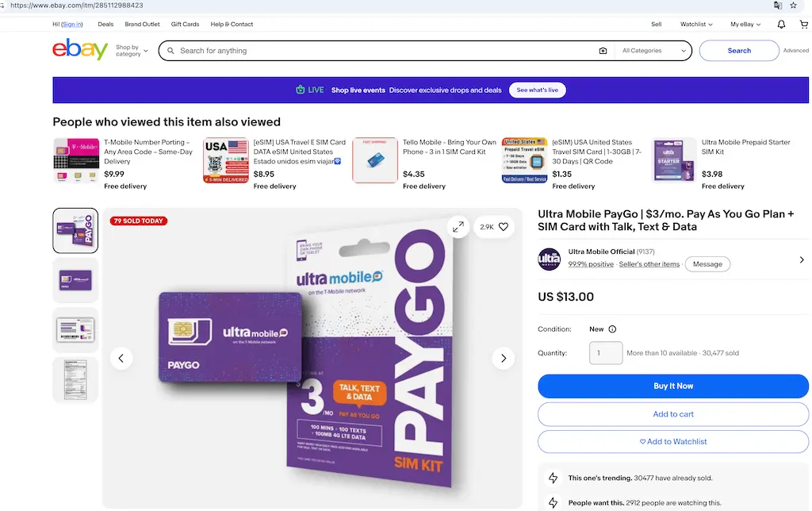Click Buy It Now button

pos(672,386)
